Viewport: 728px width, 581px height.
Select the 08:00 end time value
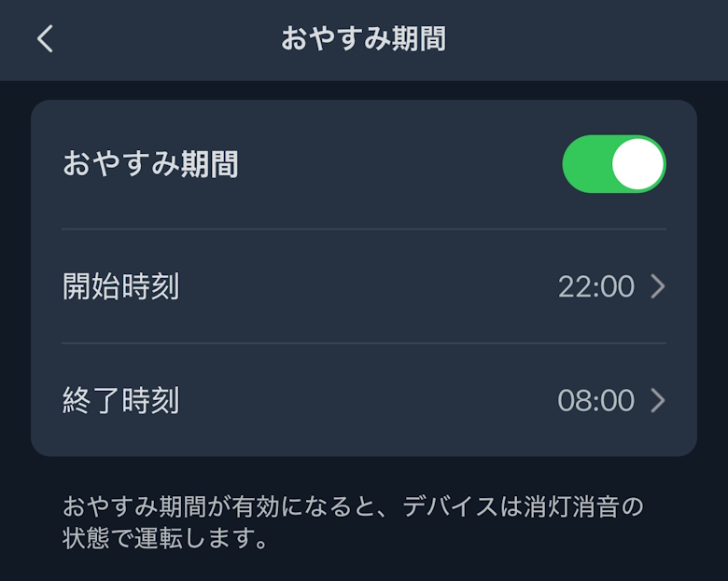point(595,401)
